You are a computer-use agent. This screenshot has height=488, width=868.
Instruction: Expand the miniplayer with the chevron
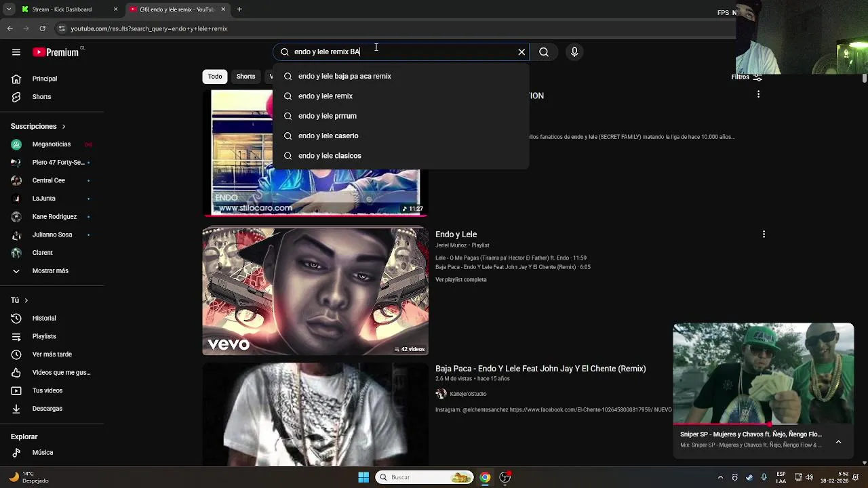click(x=838, y=442)
